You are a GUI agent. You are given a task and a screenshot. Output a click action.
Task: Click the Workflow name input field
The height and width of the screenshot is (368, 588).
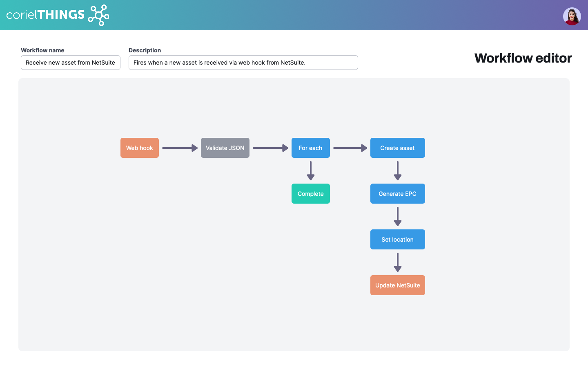pos(71,63)
